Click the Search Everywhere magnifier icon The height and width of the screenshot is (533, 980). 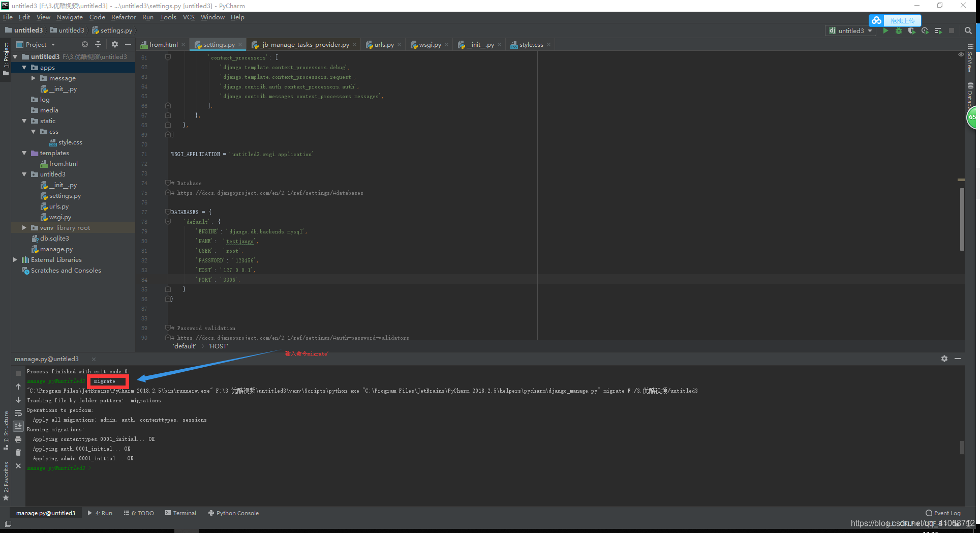[968, 31]
